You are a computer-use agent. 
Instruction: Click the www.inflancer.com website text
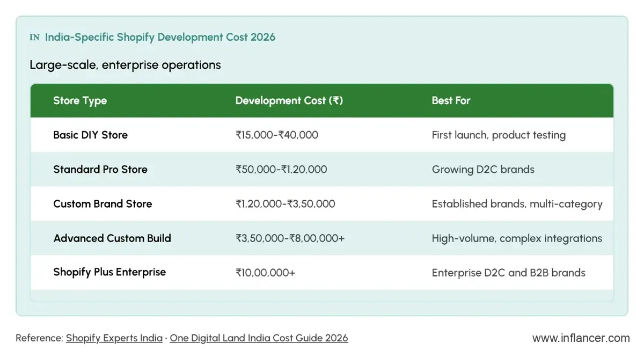point(581,338)
